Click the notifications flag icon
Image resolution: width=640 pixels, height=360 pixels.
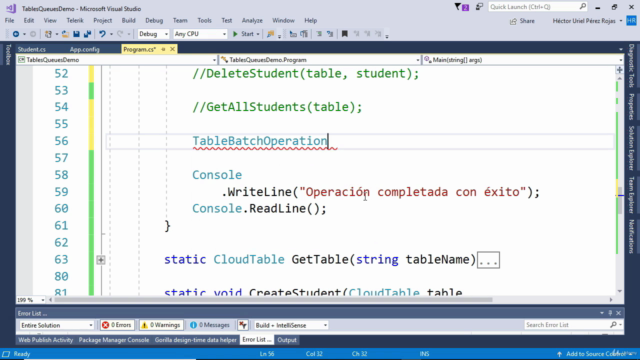click(x=462, y=7)
